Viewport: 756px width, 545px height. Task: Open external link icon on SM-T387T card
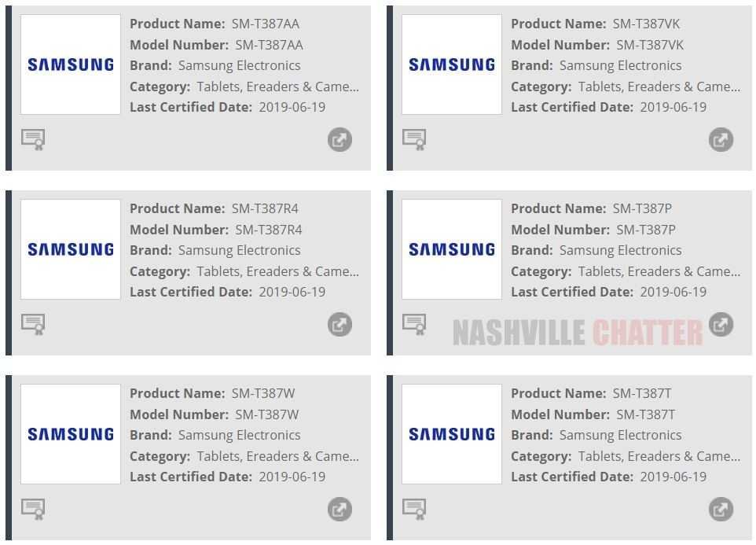click(721, 510)
